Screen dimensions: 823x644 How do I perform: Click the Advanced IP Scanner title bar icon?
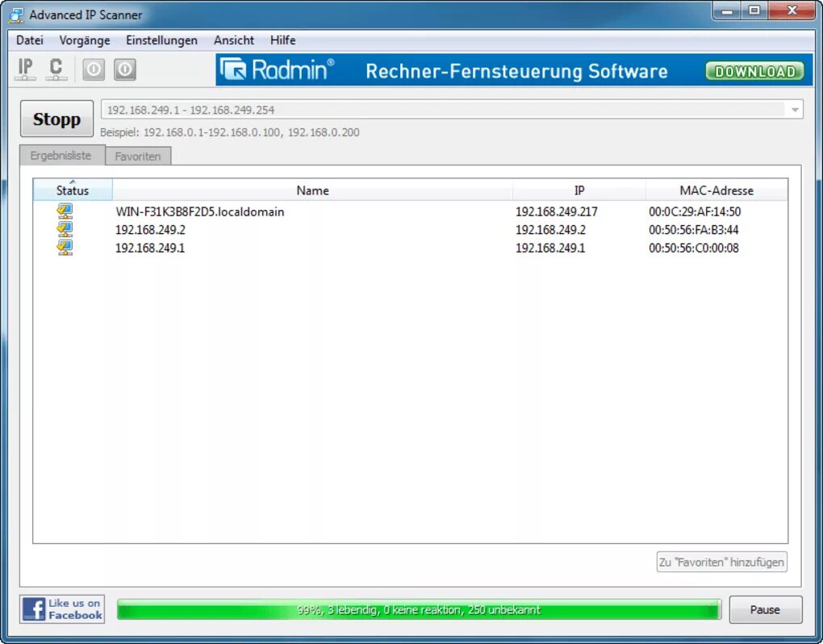point(16,15)
